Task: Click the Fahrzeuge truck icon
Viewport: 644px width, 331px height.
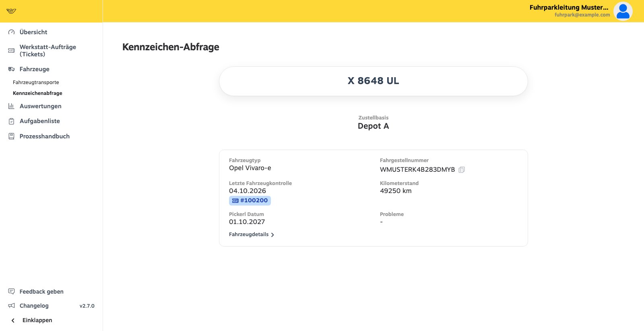Action: pyautogui.click(x=11, y=69)
